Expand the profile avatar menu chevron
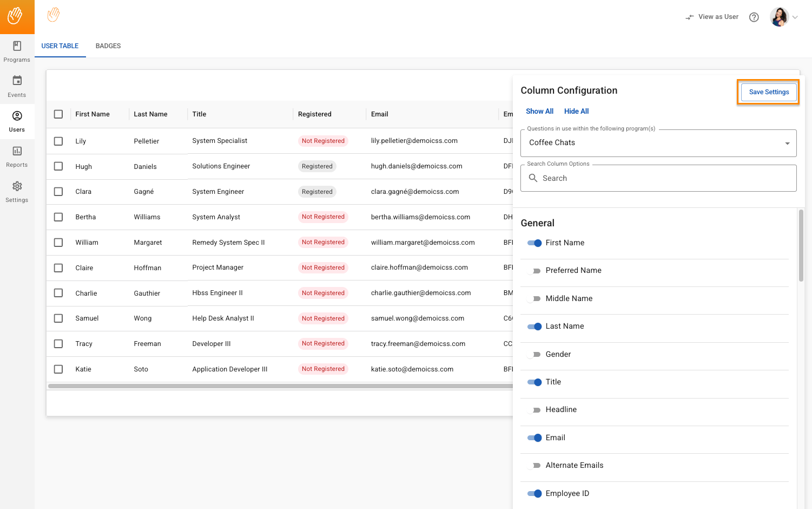 tap(795, 17)
